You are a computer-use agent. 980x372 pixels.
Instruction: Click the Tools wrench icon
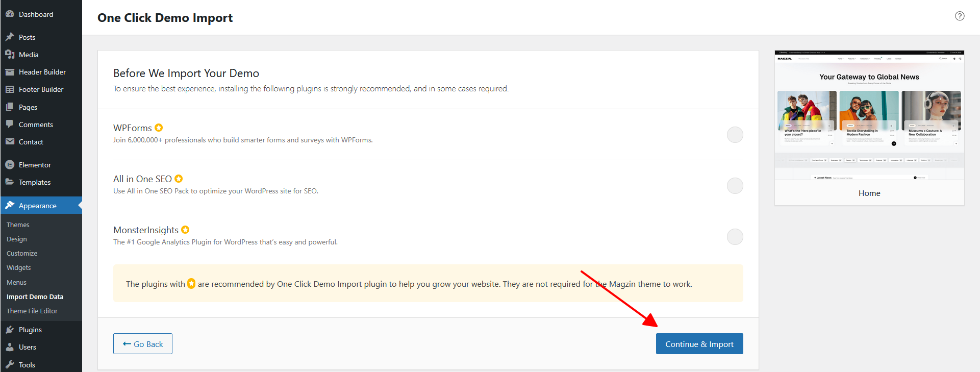pos(10,364)
